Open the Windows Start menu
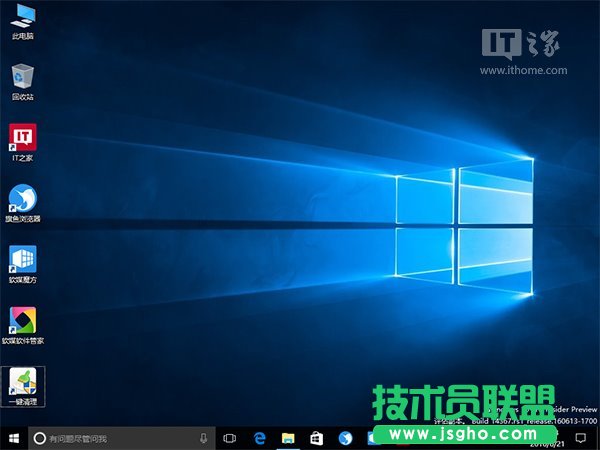 pyautogui.click(x=14, y=438)
